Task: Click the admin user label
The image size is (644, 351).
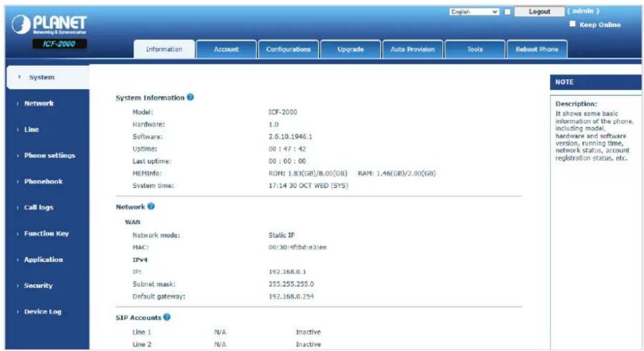Action: point(583,11)
